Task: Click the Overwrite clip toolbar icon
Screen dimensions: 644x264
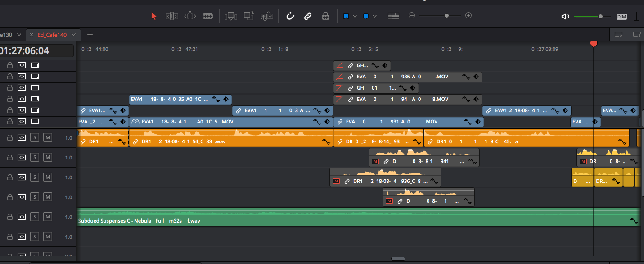Action: (x=249, y=16)
